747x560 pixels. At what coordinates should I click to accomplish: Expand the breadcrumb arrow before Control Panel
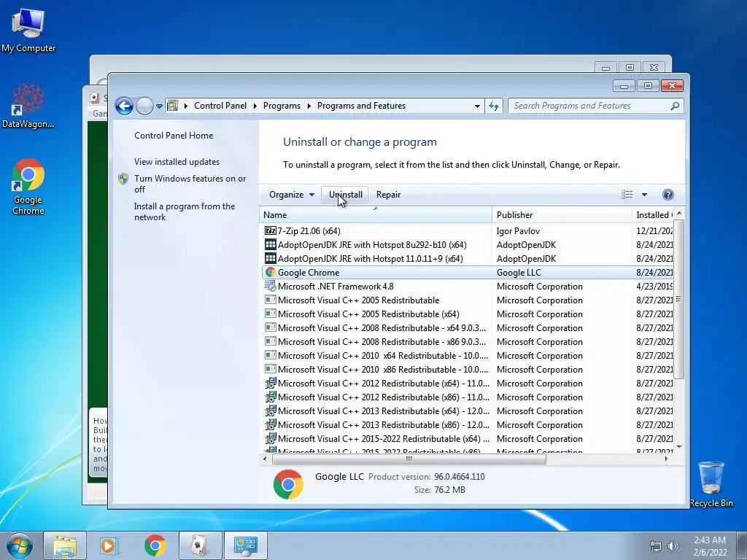coord(186,106)
